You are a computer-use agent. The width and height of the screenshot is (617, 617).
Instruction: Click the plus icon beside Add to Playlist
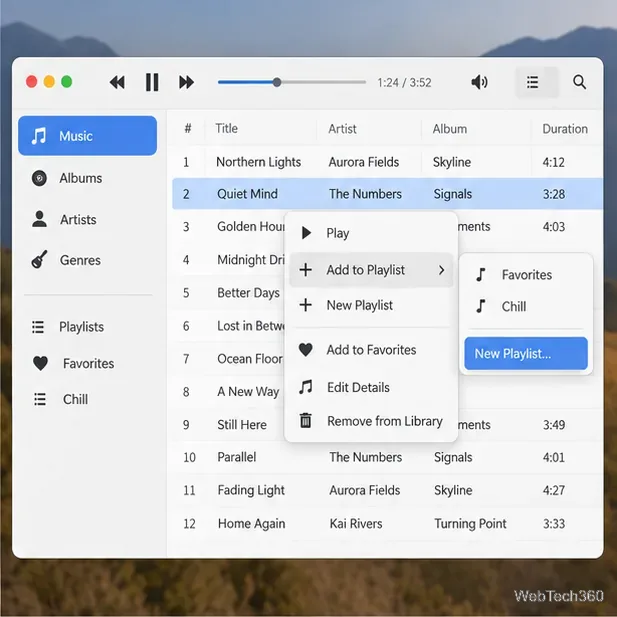[306, 270]
